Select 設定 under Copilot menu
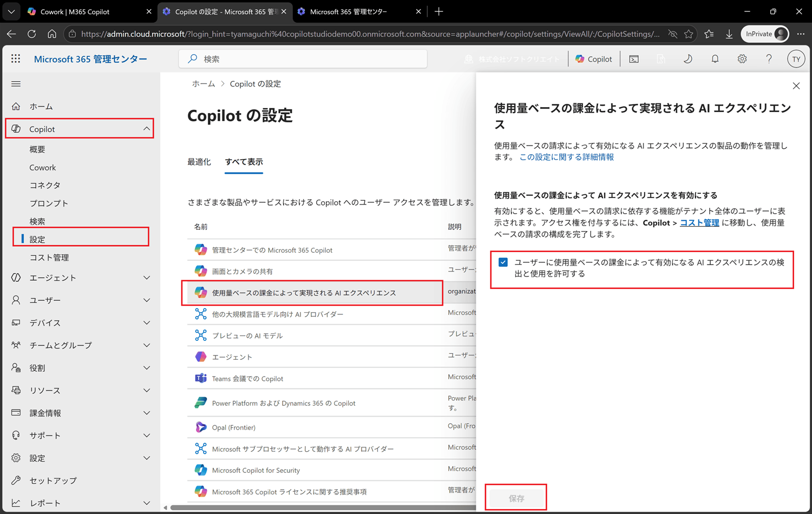The height and width of the screenshot is (514, 812). click(x=37, y=239)
